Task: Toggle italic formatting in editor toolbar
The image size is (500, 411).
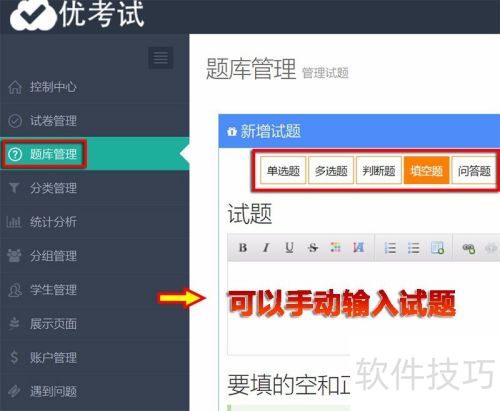Action: point(266,248)
